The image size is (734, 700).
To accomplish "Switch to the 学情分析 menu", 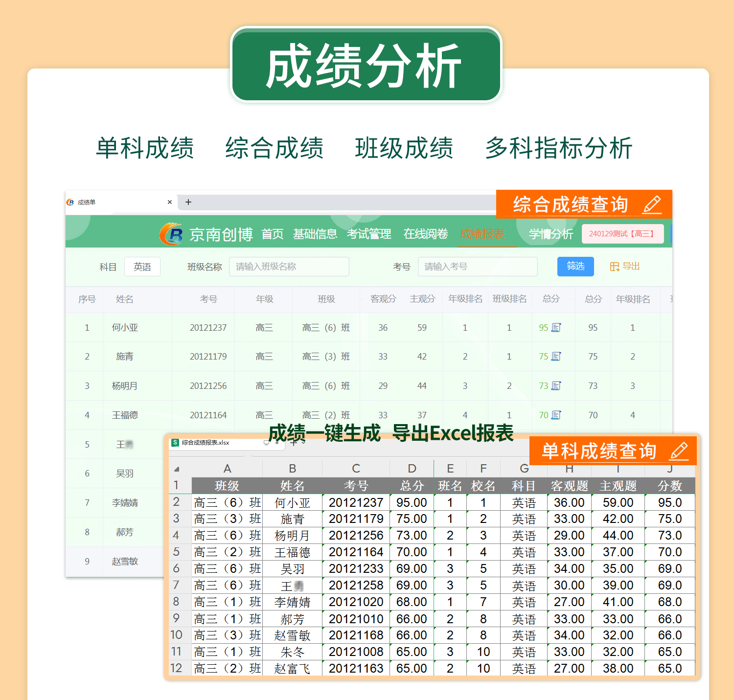I will (550, 234).
